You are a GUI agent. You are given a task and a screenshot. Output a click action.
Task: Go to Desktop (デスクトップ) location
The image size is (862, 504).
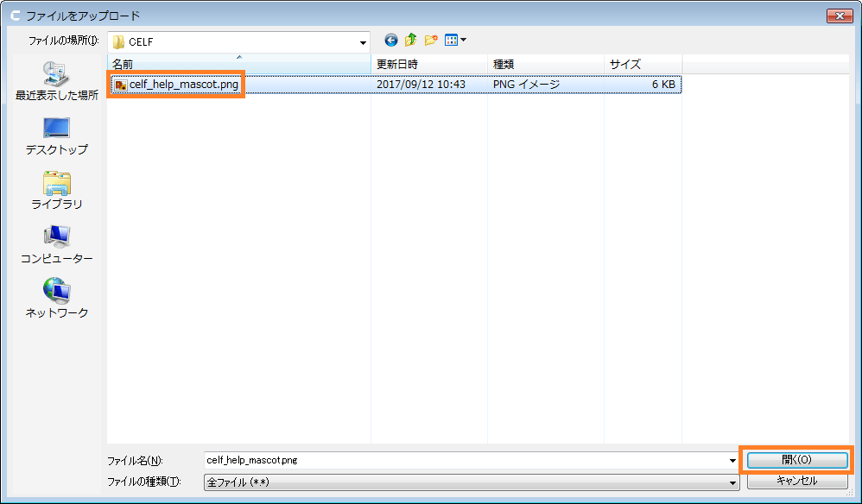pos(57,135)
